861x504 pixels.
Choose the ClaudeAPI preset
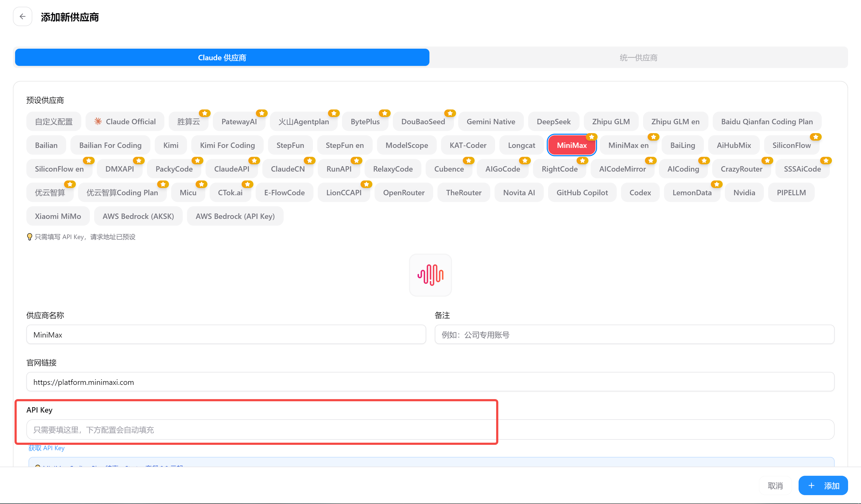click(x=232, y=169)
